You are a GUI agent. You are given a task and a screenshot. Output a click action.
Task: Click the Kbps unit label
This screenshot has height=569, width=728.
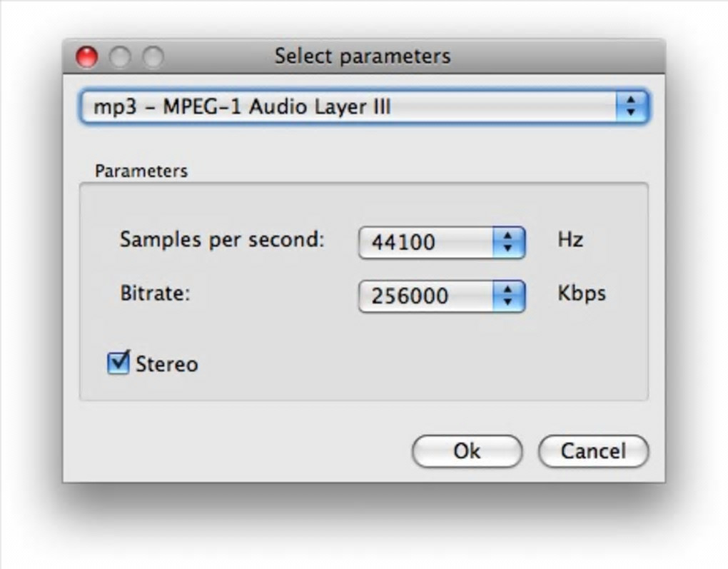(x=581, y=293)
